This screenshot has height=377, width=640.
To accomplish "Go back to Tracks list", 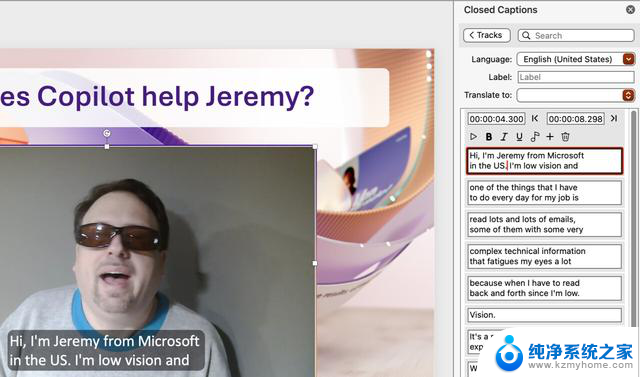I will [487, 35].
